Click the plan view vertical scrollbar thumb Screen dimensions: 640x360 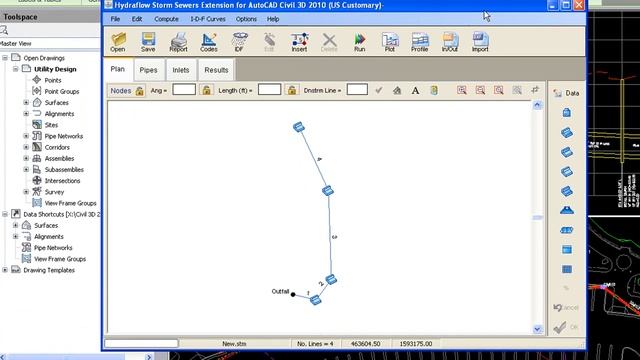(537, 218)
